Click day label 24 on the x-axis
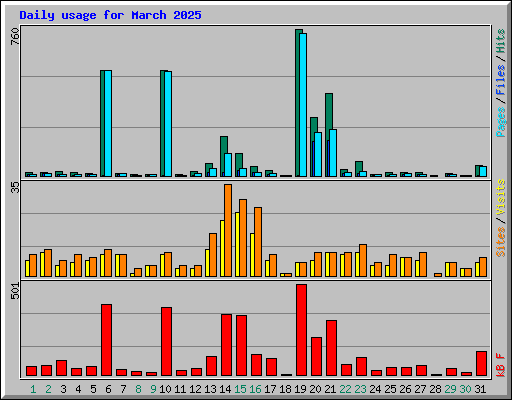 [x=375, y=389]
